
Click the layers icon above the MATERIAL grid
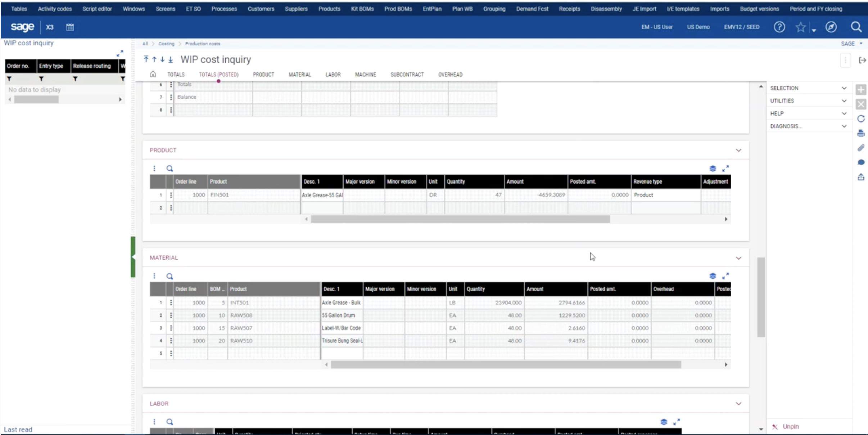[x=713, y=276]
